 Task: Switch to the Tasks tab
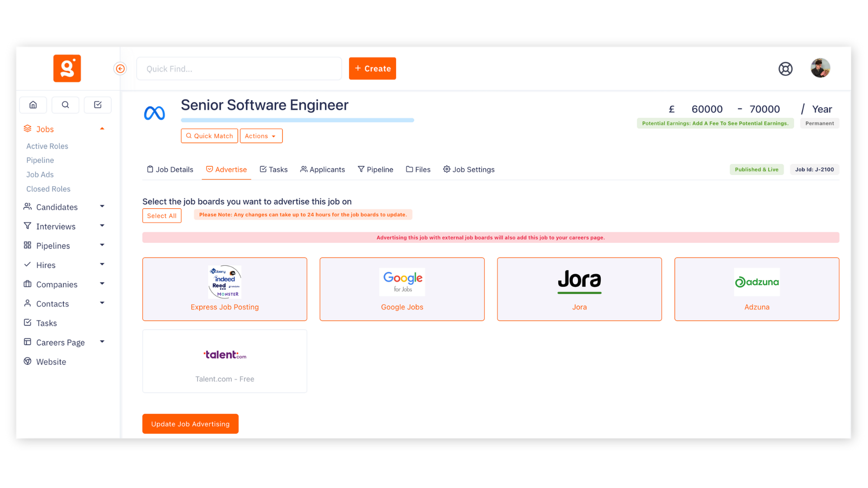click(274, 169)
